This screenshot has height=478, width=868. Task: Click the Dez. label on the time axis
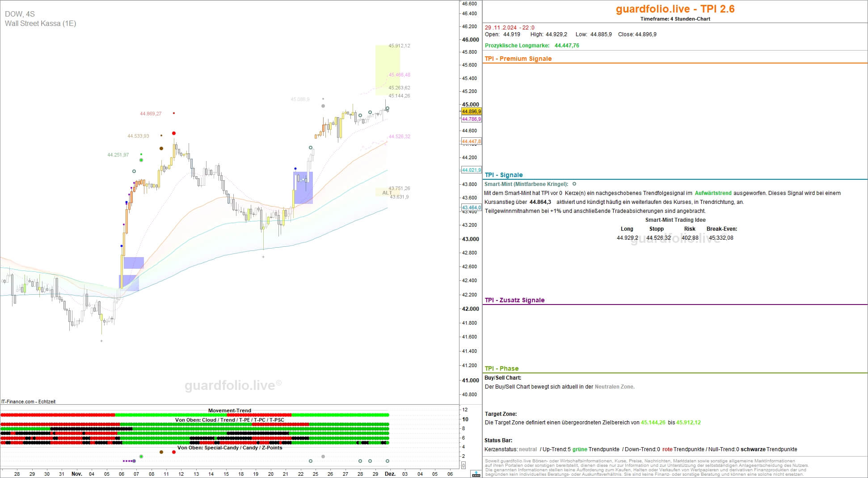390,474
